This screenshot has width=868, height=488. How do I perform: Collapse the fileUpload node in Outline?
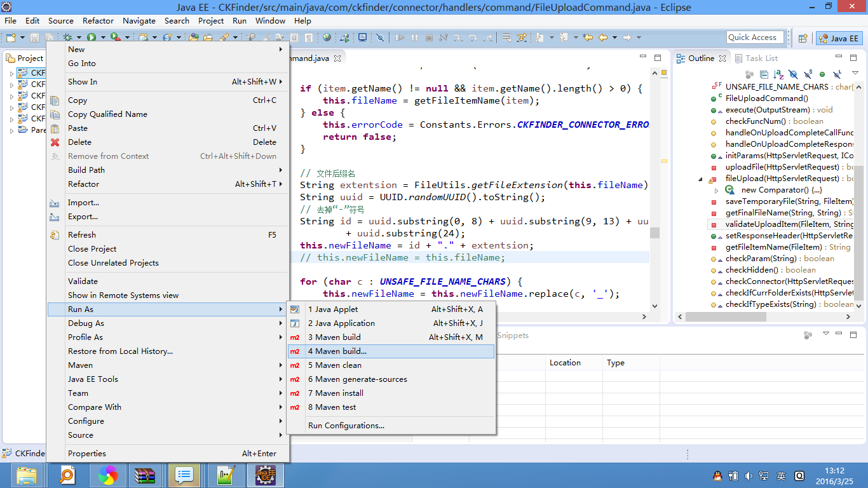point(702,179)
